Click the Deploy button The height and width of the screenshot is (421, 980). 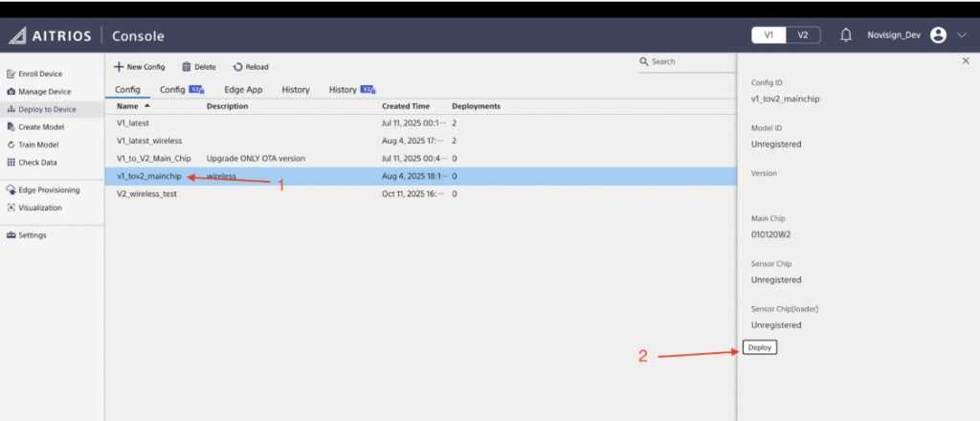(760, 347)
